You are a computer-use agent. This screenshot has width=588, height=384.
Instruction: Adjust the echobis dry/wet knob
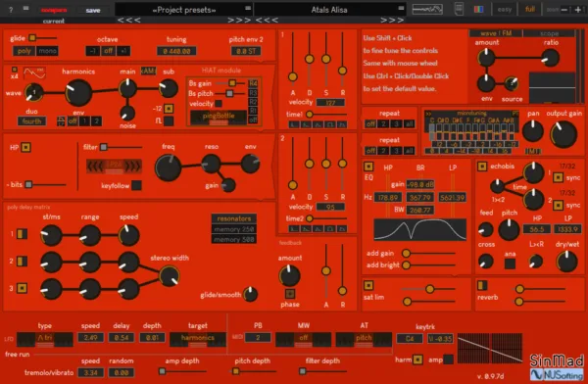[566, 262]
